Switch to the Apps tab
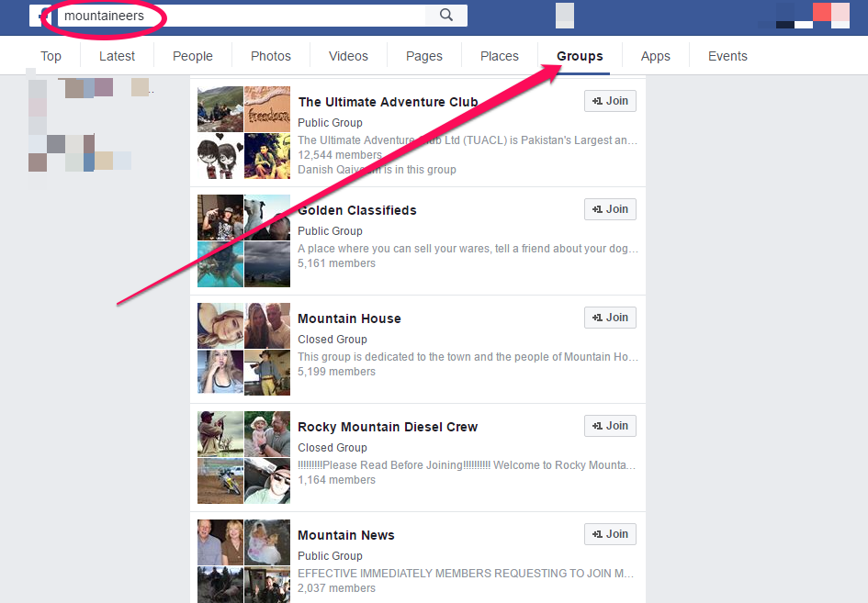Image resolution: width=868 pixels, height=603 pixels. click(x=656, y=56)
